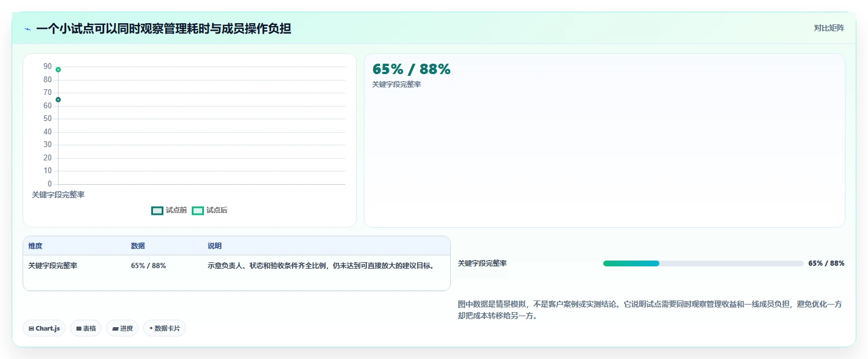Click the Chart.js chip icon
This screenshot has height=359, width=868.
[x=31, y=328]
